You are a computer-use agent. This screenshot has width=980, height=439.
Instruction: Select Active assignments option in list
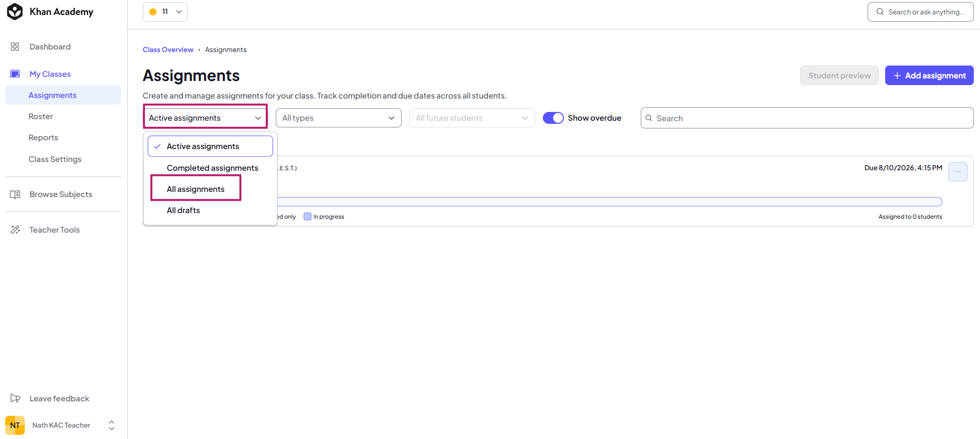pos(210,147)
